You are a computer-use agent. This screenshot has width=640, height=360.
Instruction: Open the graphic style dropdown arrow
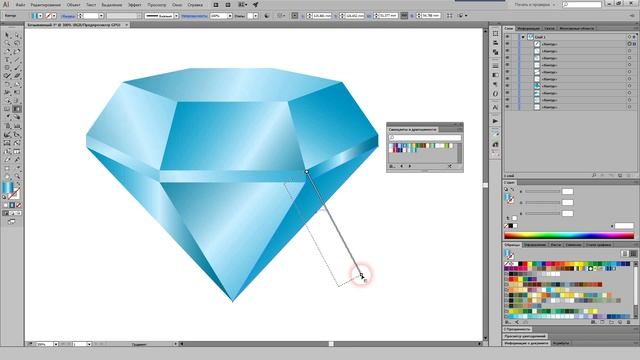pyautogui.click(x=256, y=16)
